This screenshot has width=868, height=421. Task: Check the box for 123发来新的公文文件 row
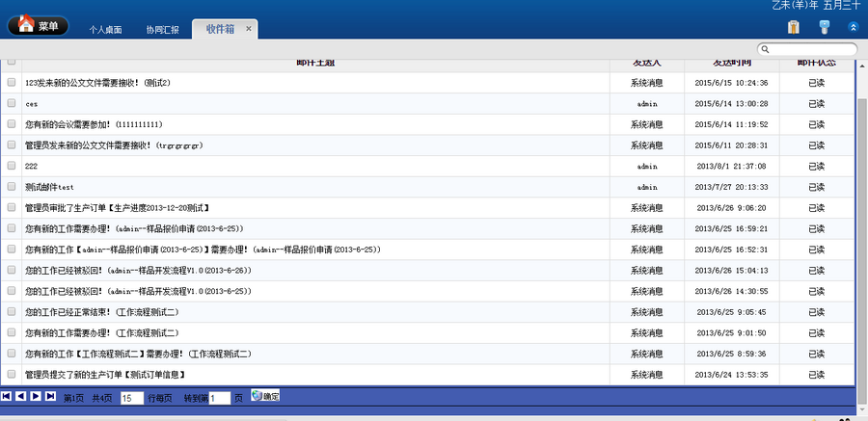tap(12, 83)
